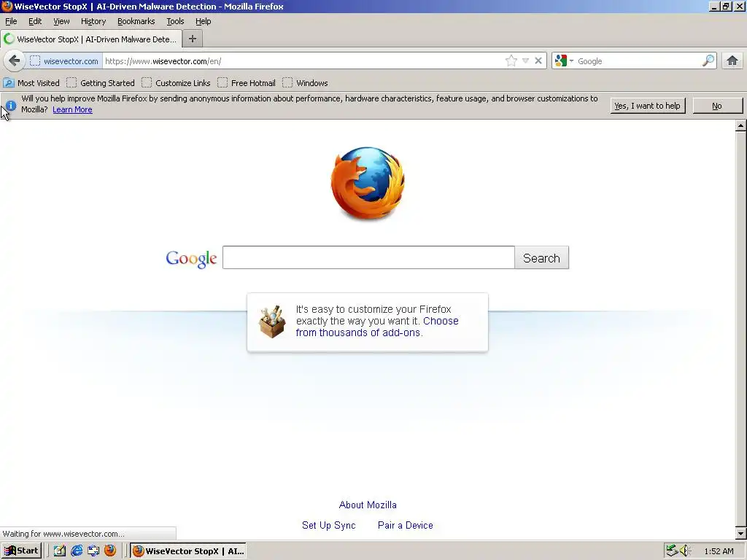Click the Learn More link
Screen dimensions: 747x560
pos(72,109)
